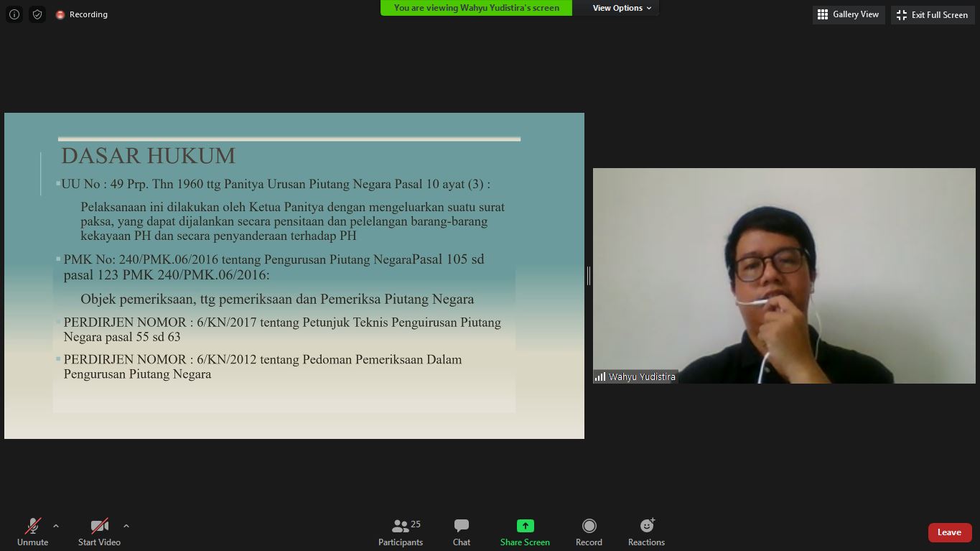This screenshot has width=980, height=551.
Task: Open the Reactions menu
Action: (646, 532)
